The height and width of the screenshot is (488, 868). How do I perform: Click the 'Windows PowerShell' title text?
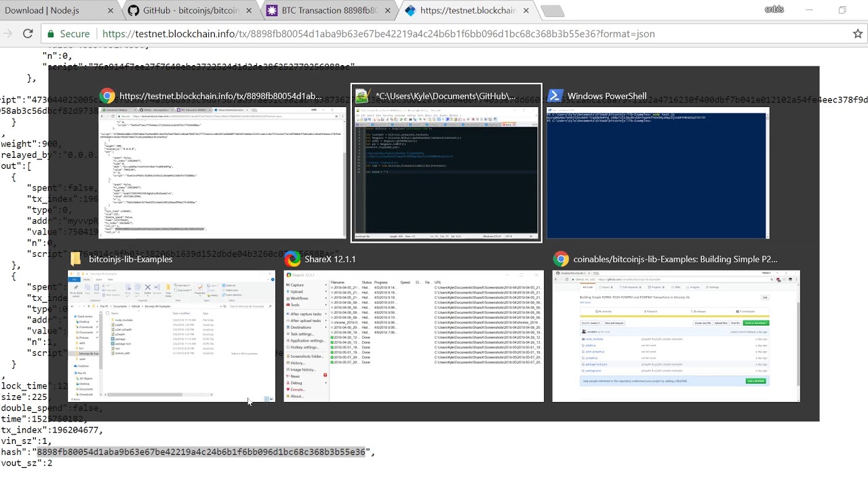607,96
